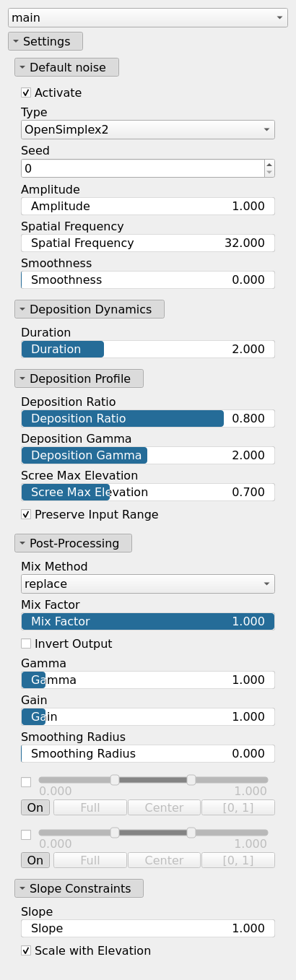The width and height of the screenshot is (296, 980).
Task: Click the first Center button
Action: 164,807
